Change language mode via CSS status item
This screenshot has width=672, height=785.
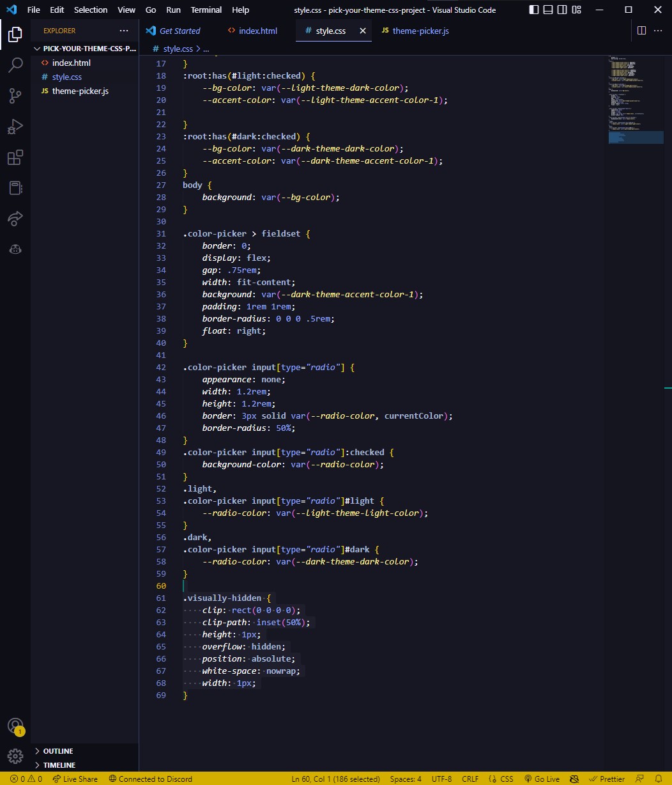(501, 779)
